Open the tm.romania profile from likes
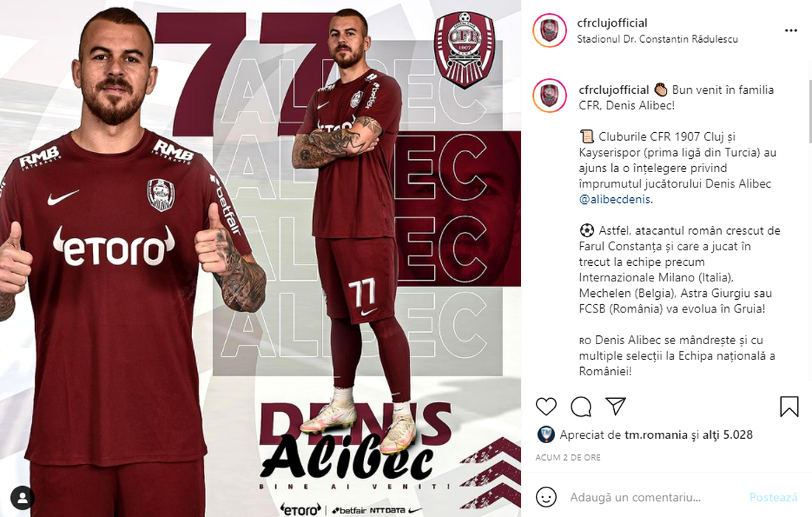Viewport: 812px width, 517px height. pyautogui.click(x=656, y=434)
